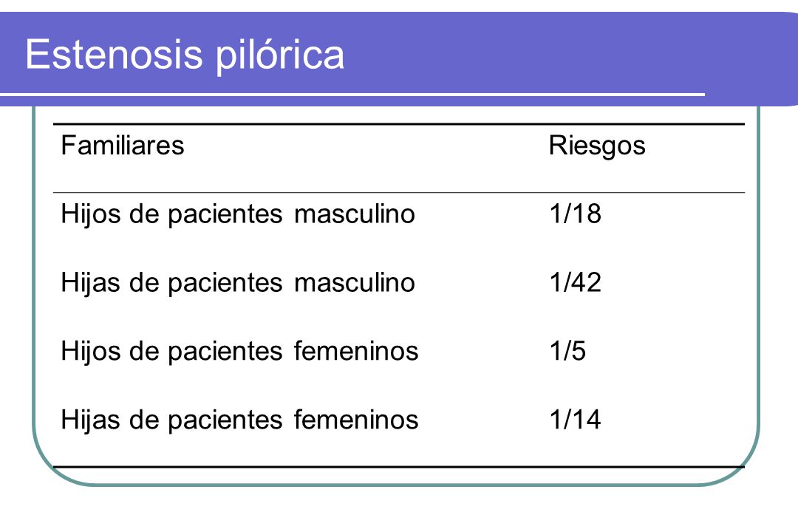Select the 1/5 risk value

pyautogui.click(x=567, y=351)
